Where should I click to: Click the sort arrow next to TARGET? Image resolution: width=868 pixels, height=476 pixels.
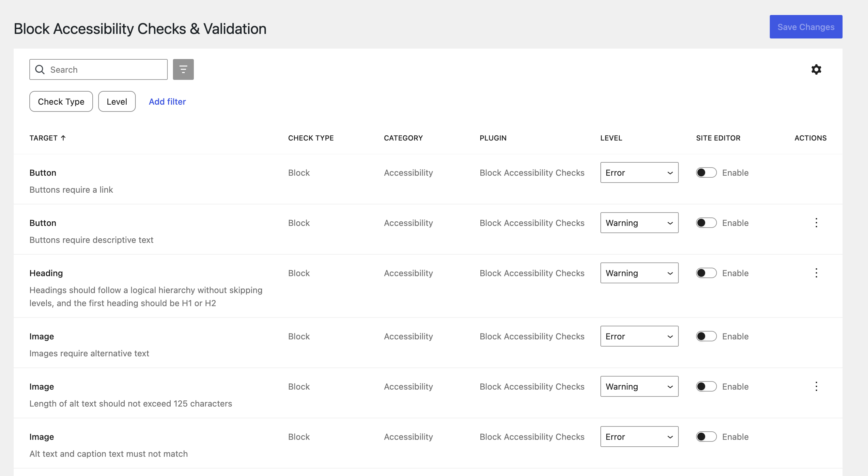click(x=63, y=138)
